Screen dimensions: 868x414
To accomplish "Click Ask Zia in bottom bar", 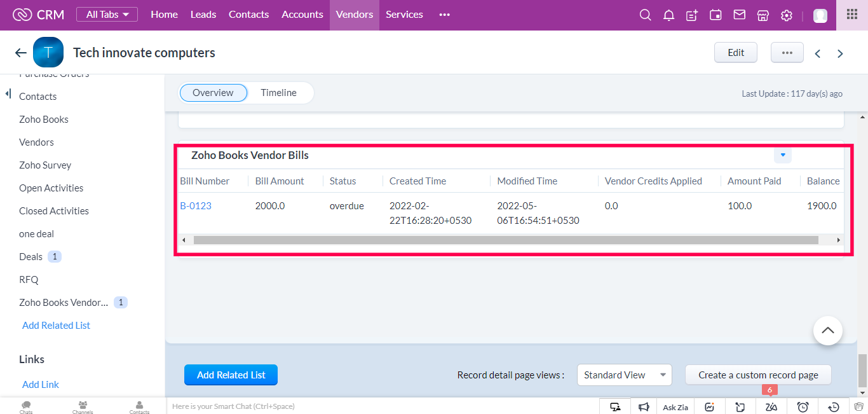I will (675, 407).
